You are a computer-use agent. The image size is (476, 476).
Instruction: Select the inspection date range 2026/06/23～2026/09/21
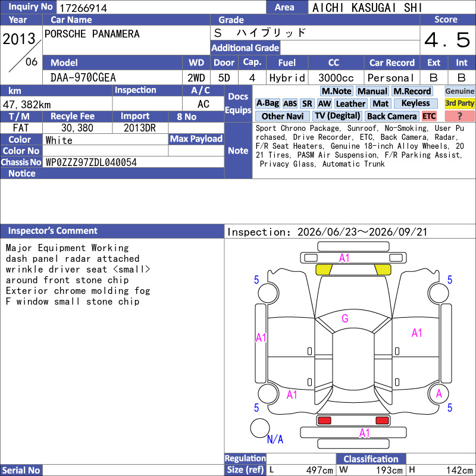362,232
